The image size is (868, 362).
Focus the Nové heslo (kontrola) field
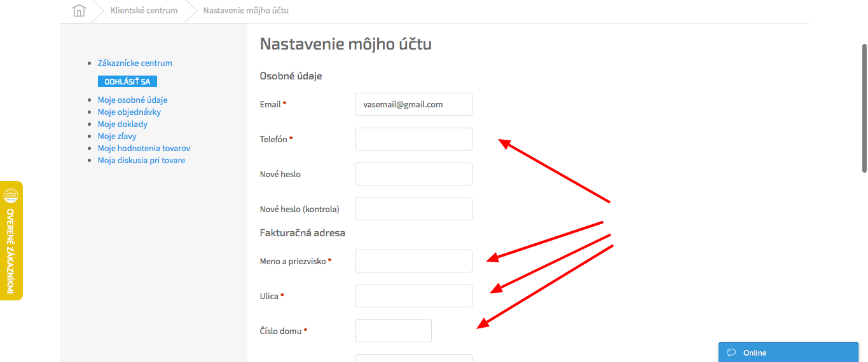point(413,209)
